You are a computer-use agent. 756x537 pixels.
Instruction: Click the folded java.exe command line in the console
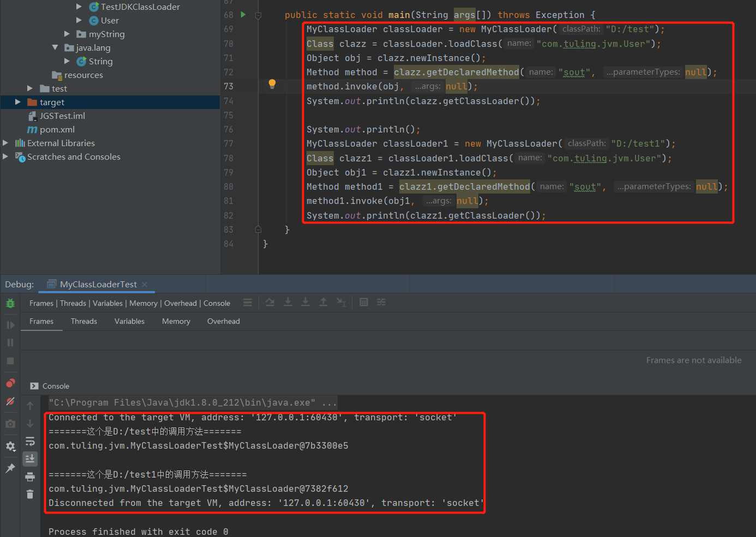pos(193,403)
